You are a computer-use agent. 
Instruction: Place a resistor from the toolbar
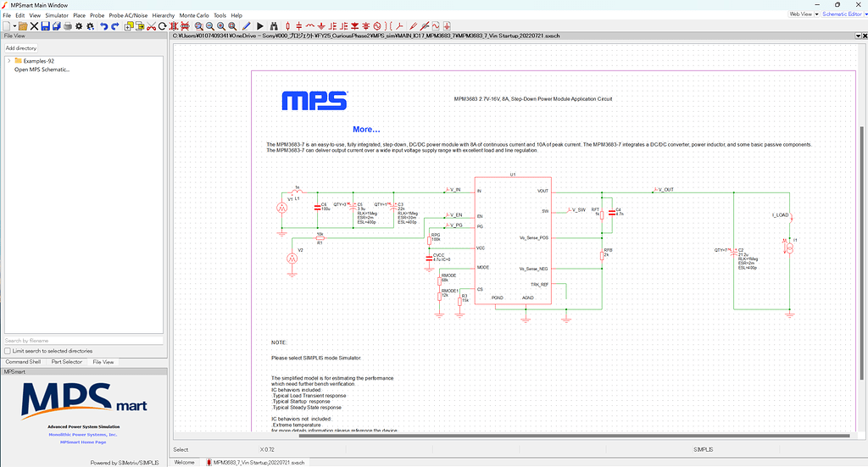click(x=288, y=26)
